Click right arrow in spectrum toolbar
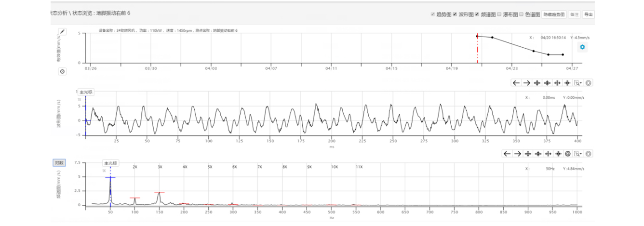Viewport: 644px width, 226px height. click(517, 154)
